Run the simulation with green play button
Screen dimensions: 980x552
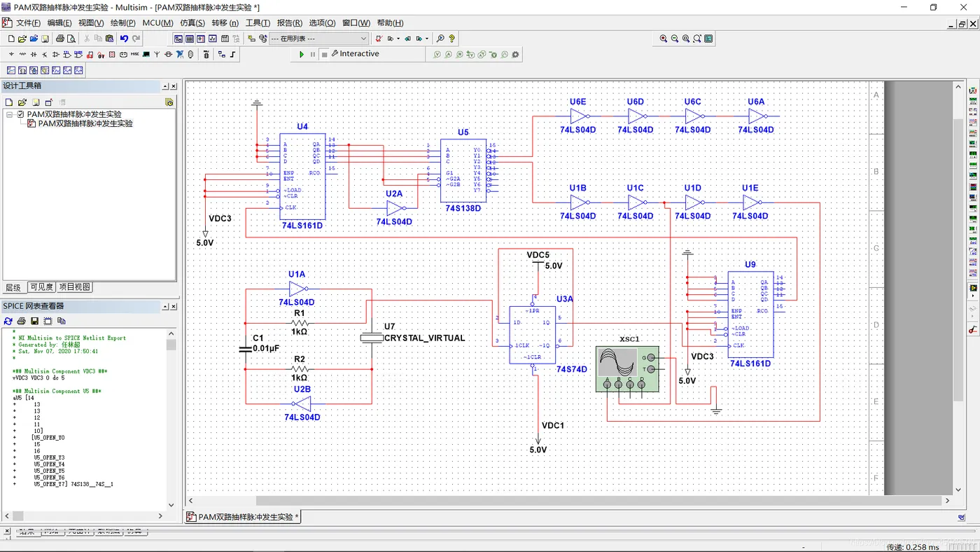pyautogui.click(x=302, y=54)
